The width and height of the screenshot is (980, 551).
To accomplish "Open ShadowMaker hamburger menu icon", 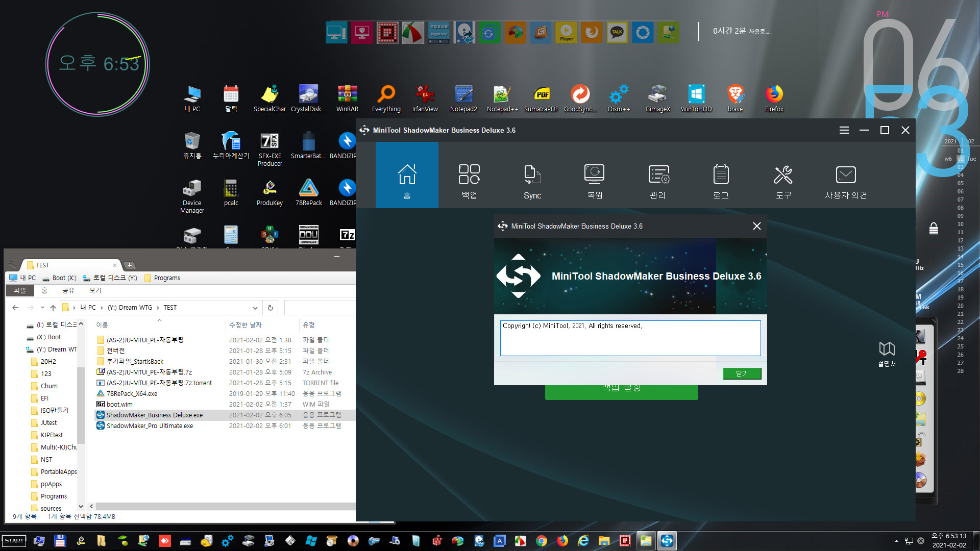I will point(844,130).
